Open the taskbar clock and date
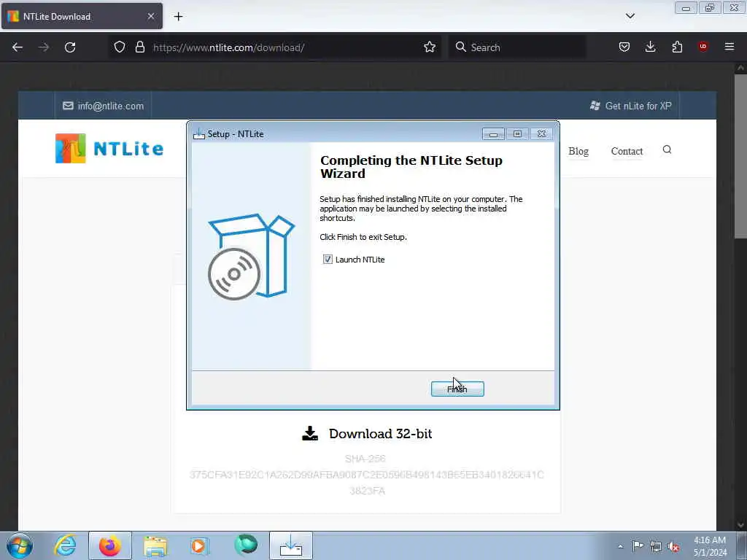Viewport: 747px width, 560px height. (x=710, y=546)
